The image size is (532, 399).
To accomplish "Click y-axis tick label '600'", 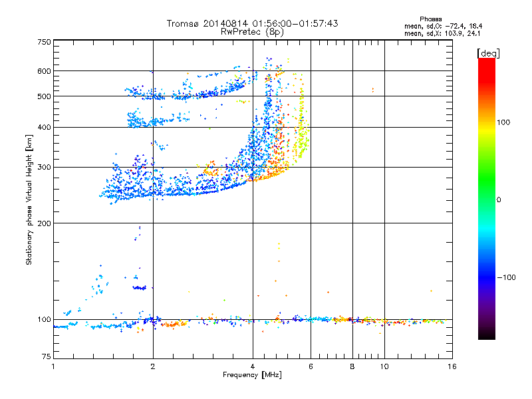I will [x=44, y=71].
